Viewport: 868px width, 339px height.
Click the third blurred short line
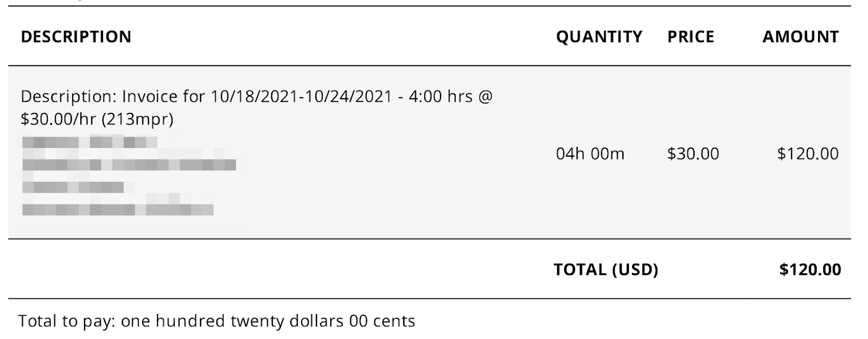coord(73,188)
